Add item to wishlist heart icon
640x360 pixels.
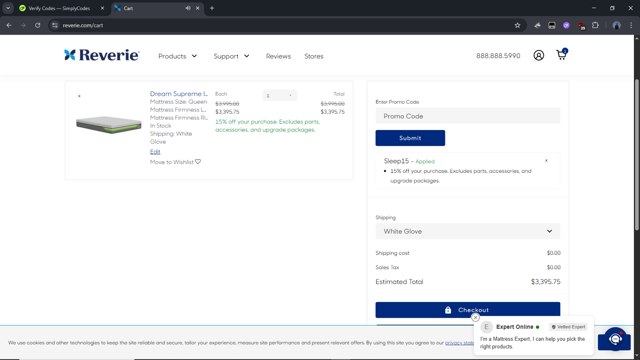coord(198,162)
